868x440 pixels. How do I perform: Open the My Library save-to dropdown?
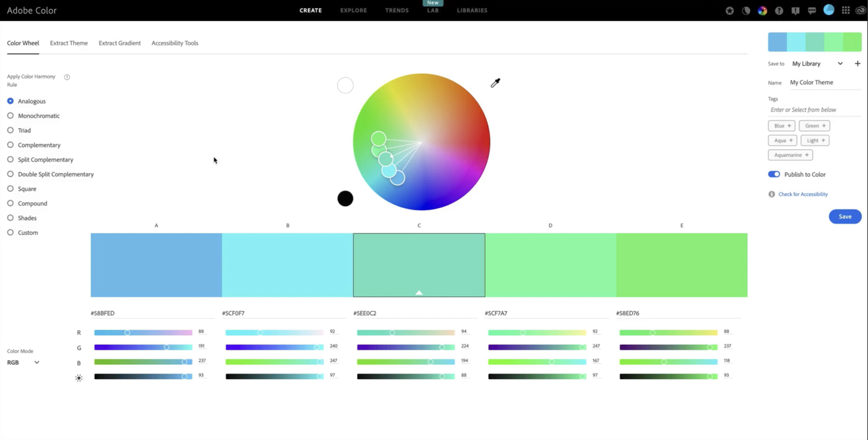coord(817,64)
